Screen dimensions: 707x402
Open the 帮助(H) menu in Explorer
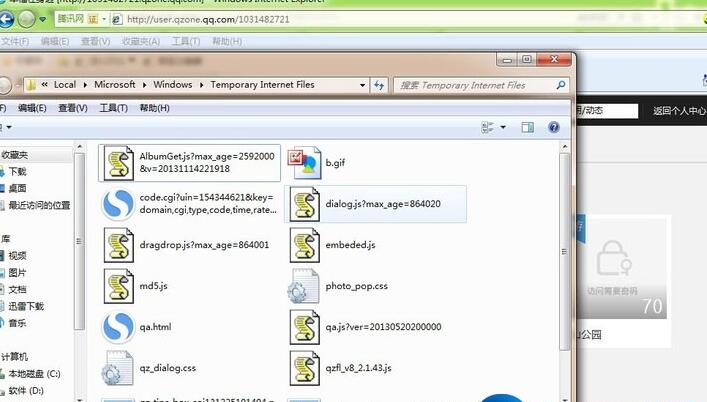pos(154,108)
